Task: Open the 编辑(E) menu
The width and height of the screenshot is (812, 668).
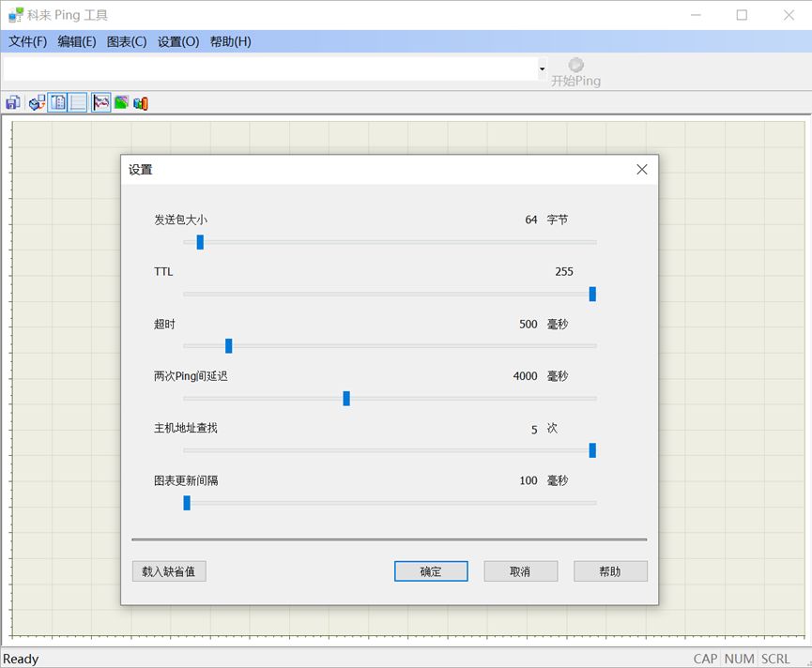Action: coord(77,41)
